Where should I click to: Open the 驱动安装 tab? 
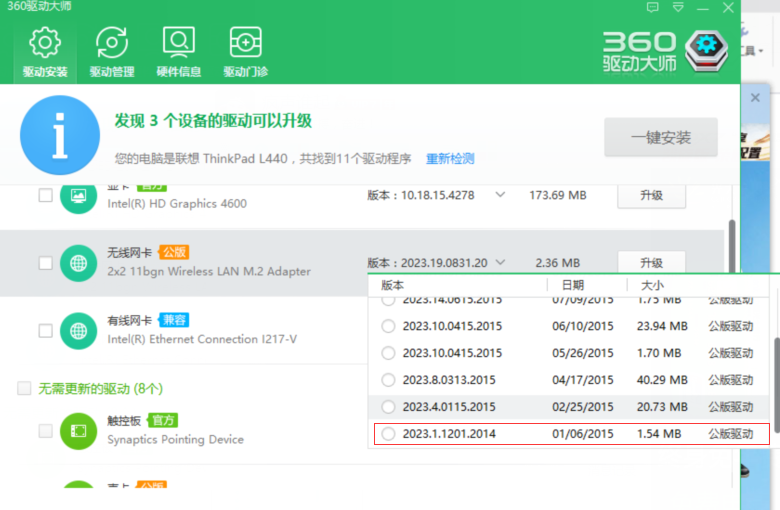coord(45,52)
